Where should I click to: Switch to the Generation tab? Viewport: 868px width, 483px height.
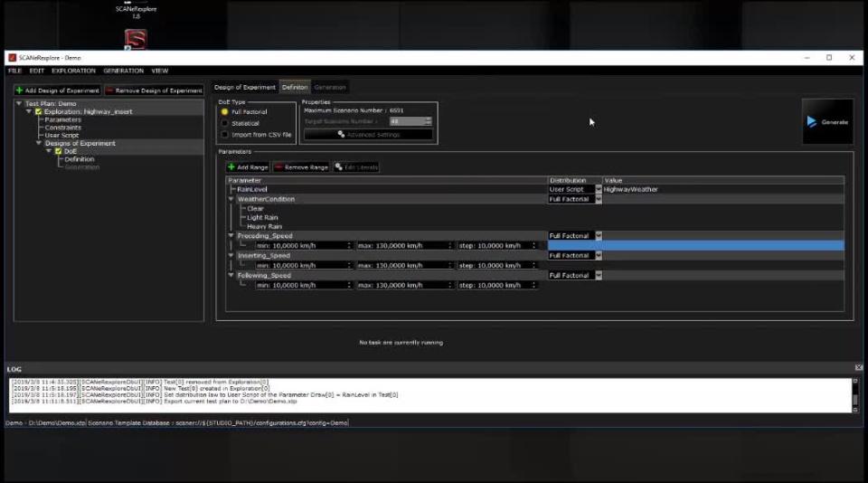point(330,88)
